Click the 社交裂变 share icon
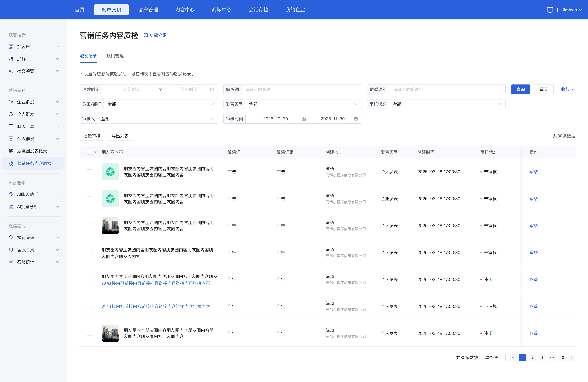Image resolution: width=588 pixels, height=382 pixels. coord(11,71)
